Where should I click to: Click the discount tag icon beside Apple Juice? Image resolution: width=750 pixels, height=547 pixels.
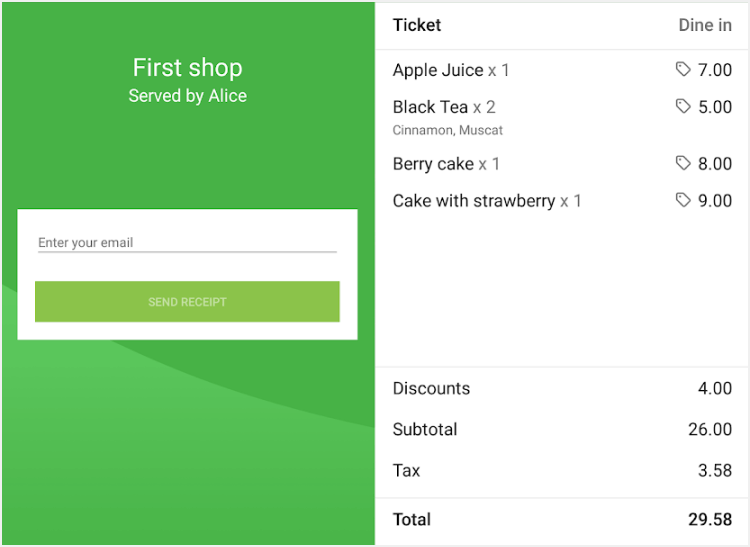click(x=683, y=70)
